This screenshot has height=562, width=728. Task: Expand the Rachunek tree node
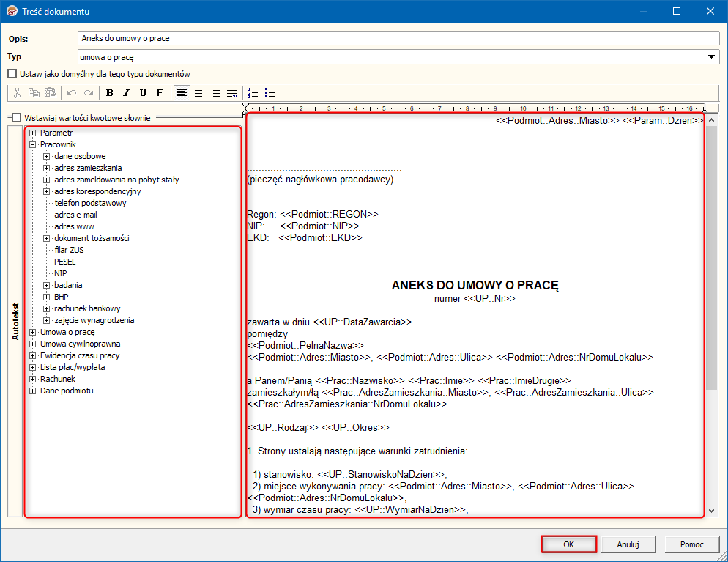pyautogui.click(x=32, y=379)
